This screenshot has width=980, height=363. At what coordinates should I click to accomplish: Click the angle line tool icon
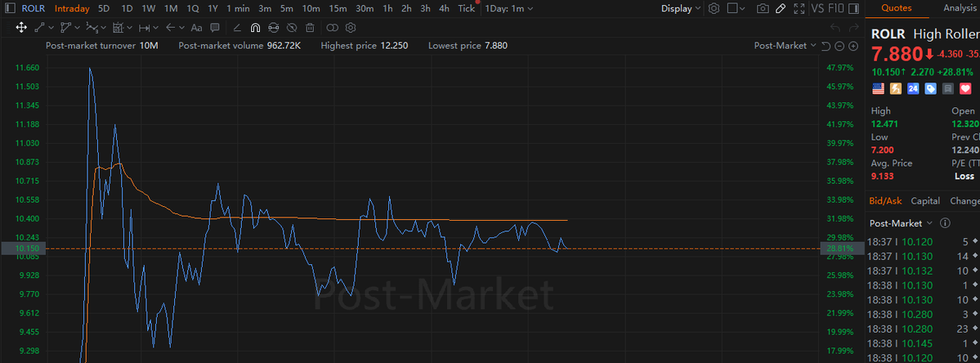237,28
